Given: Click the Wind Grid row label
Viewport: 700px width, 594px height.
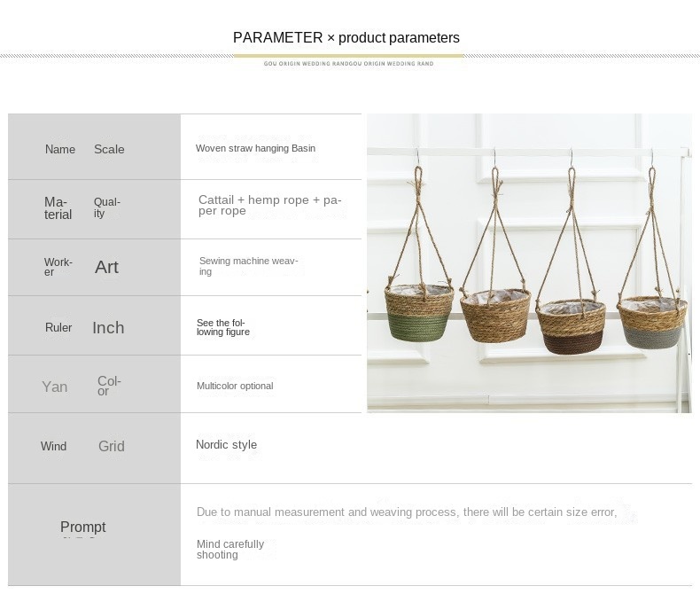Looking at the screenshot, I should 82,446.
